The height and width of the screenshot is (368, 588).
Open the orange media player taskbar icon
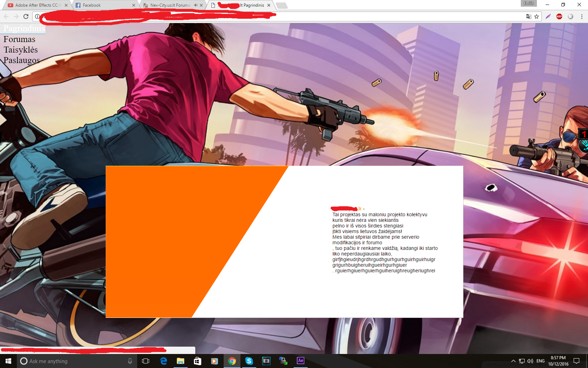(x=215, y=361)
